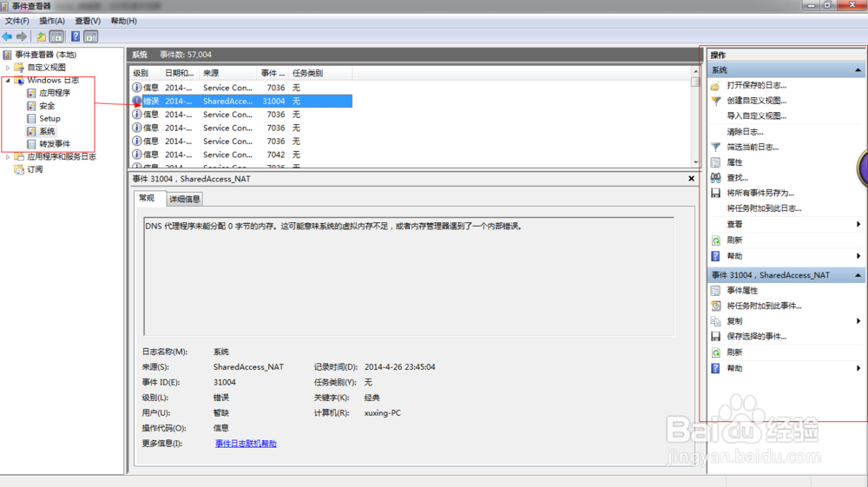The image size is (868, 487).
Task: Open log 属性 in the 系统 section
Action: coord(734,162)
